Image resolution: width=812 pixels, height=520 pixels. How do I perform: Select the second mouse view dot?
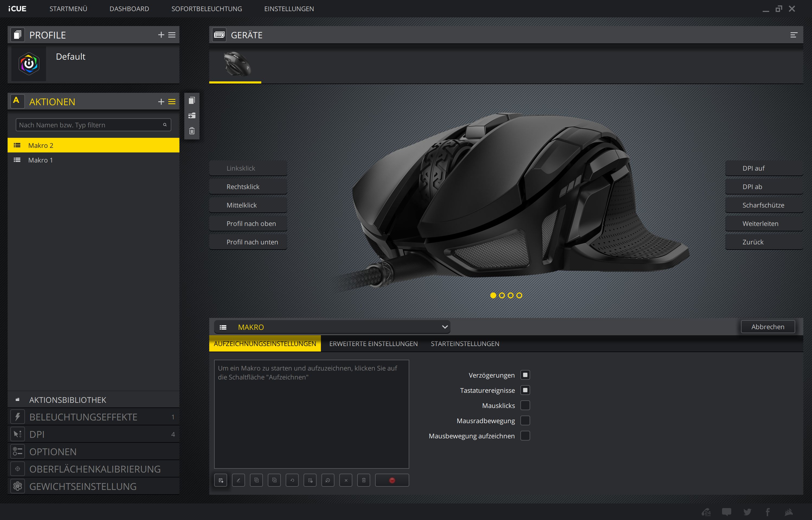pyautogui.click(x=502, y=295)
